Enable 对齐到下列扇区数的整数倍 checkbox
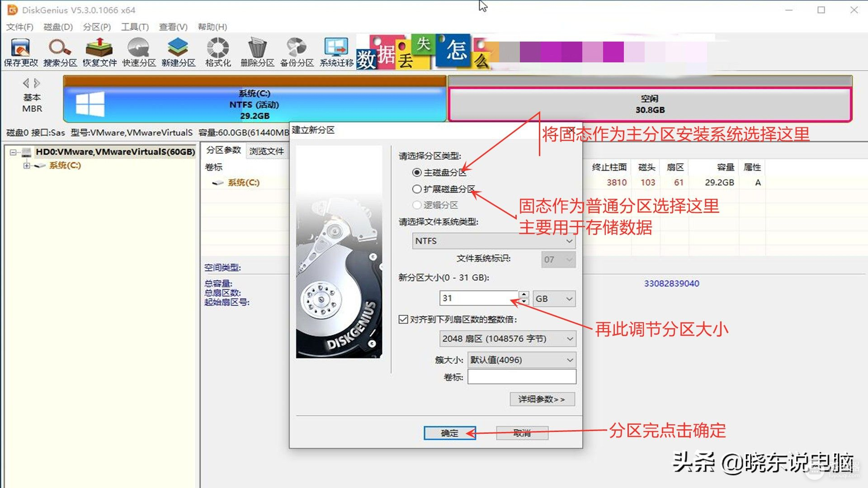This screenshot has height=488, width=868. tap(402, 319)
